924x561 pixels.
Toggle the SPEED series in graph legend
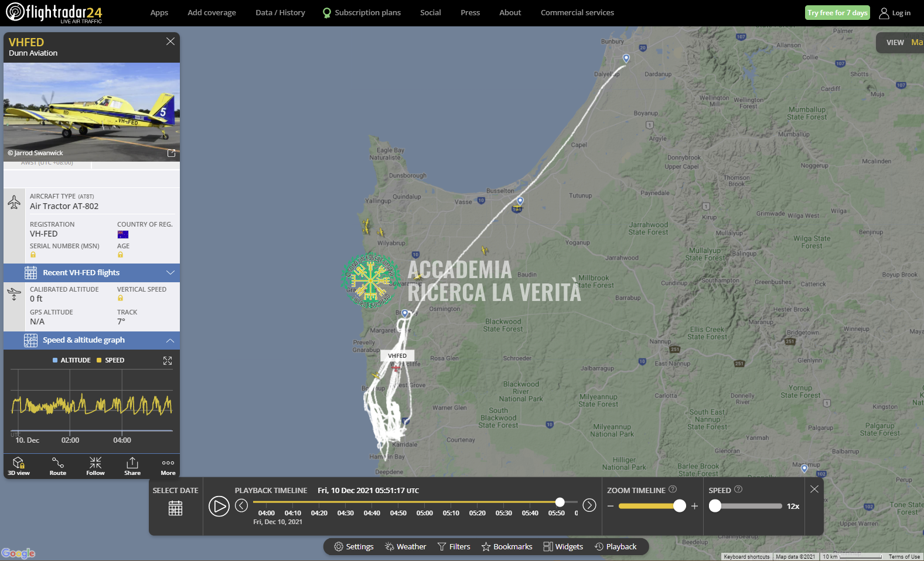tap(111, 360)
